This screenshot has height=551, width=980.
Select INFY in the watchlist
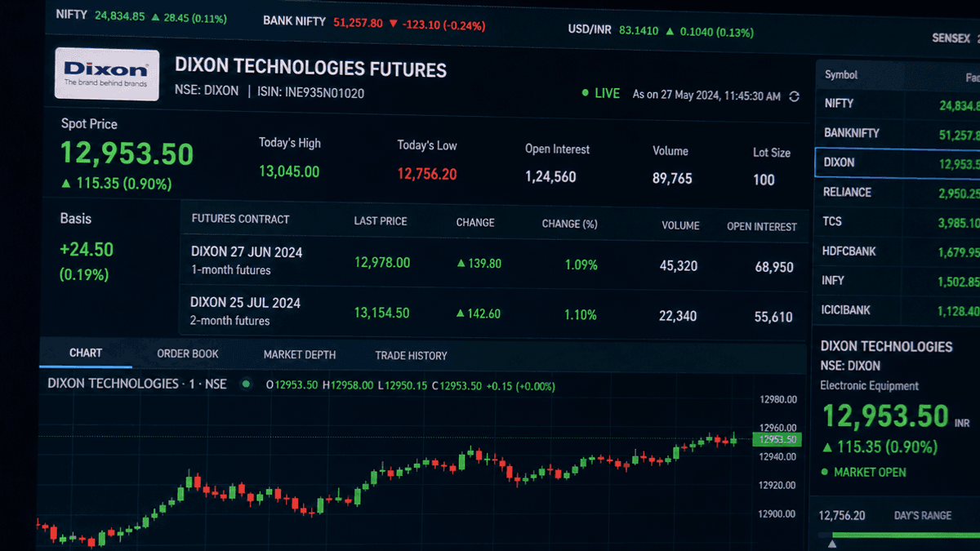pyautogui.click(x=898, y=281)
